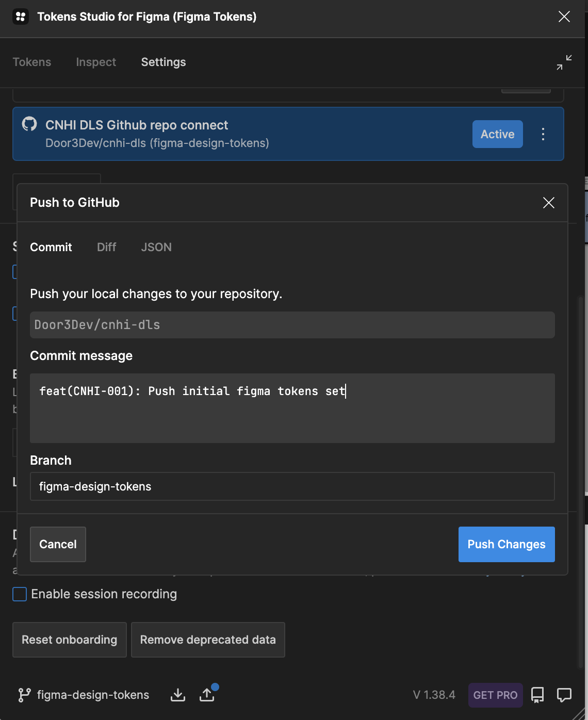
Task: Pull from GitHub with the download icon
Action: pyautogui.click(x=178, y=695)
